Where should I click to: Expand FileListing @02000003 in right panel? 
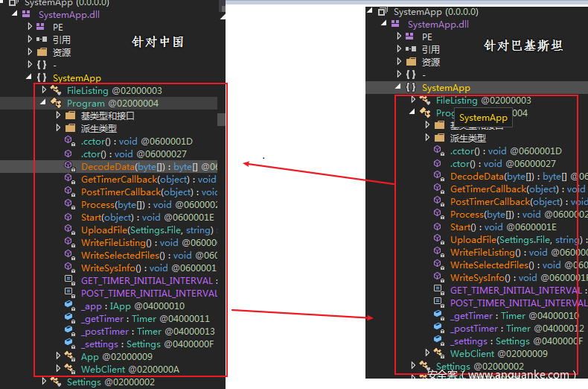(x=414, y=100)
